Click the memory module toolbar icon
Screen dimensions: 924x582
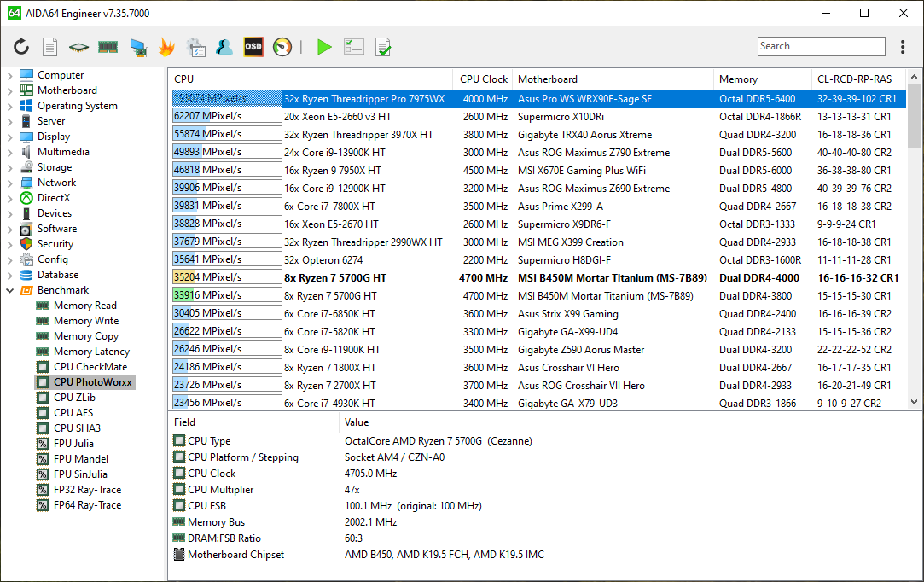tap(108, 47)
